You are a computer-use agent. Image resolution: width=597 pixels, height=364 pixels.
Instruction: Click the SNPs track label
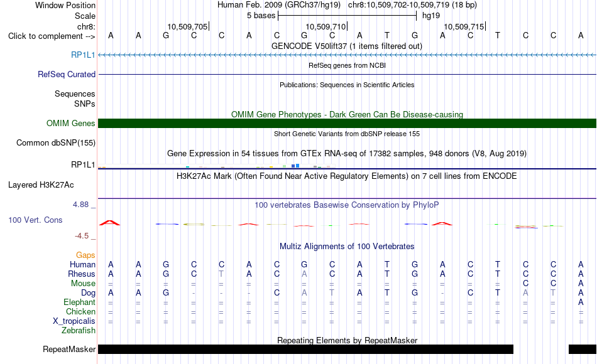pyautogui.click(x=85, y=104)
